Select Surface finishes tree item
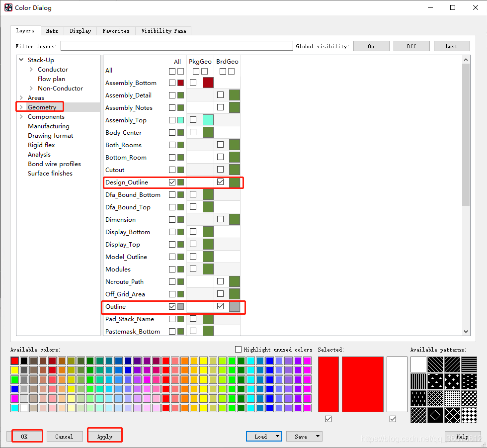The width and height of the screenshot is (487, 448). 50,174
